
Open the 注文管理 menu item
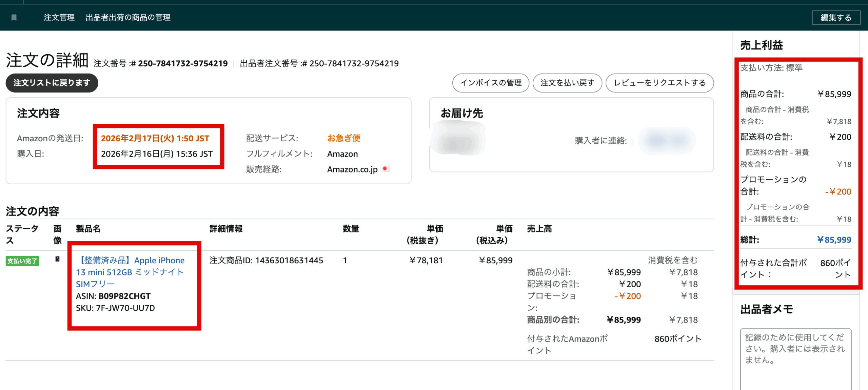[59, 17]
